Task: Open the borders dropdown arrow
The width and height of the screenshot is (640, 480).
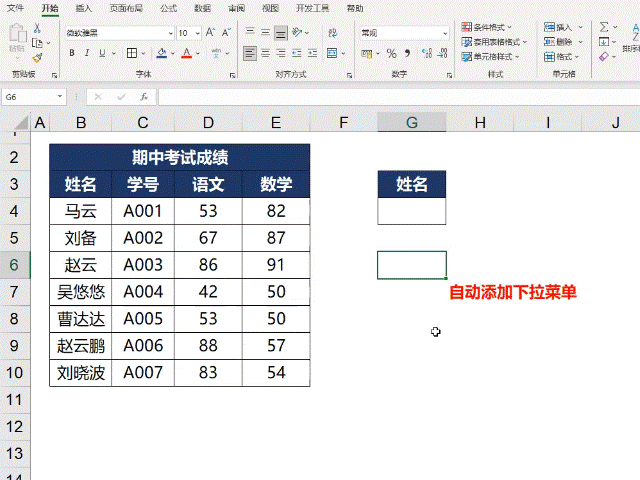Action: tap(143, 53)
